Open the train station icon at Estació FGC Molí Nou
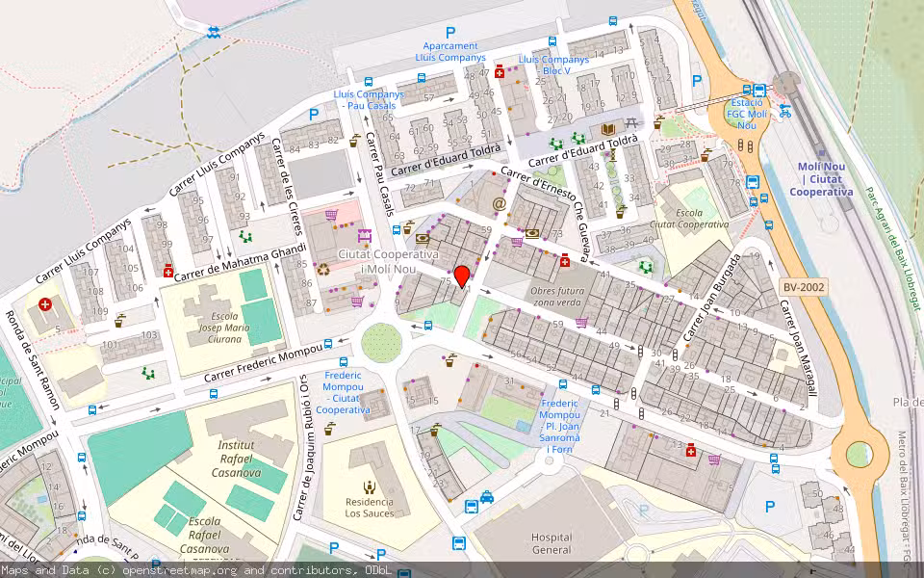The height and width of the screenshot is (578, 924). coord(746,90)
